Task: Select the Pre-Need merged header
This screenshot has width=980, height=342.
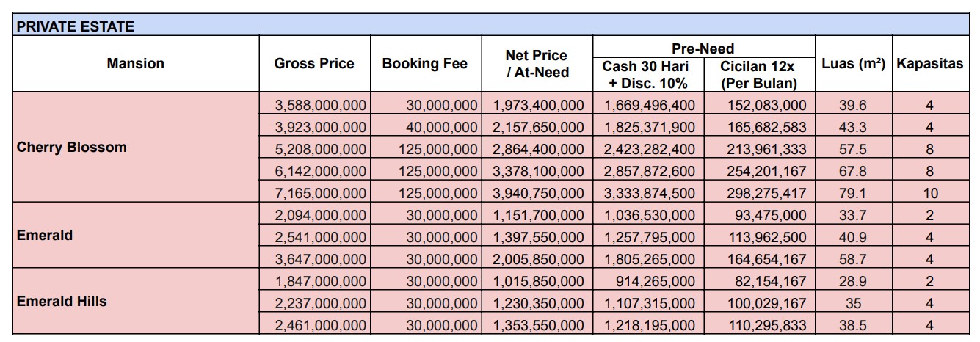Action: 703,48
